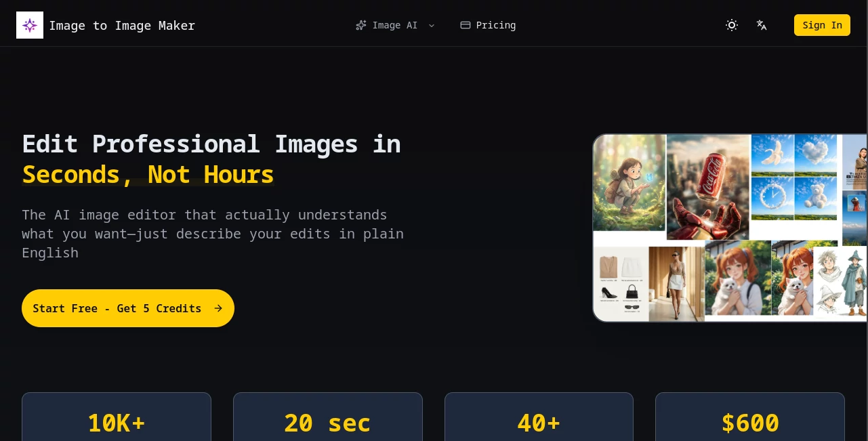The width and height of the screenshot is (868, 441).
Task: Click the credit card icon next to Pricing
Action: point(466,25)
